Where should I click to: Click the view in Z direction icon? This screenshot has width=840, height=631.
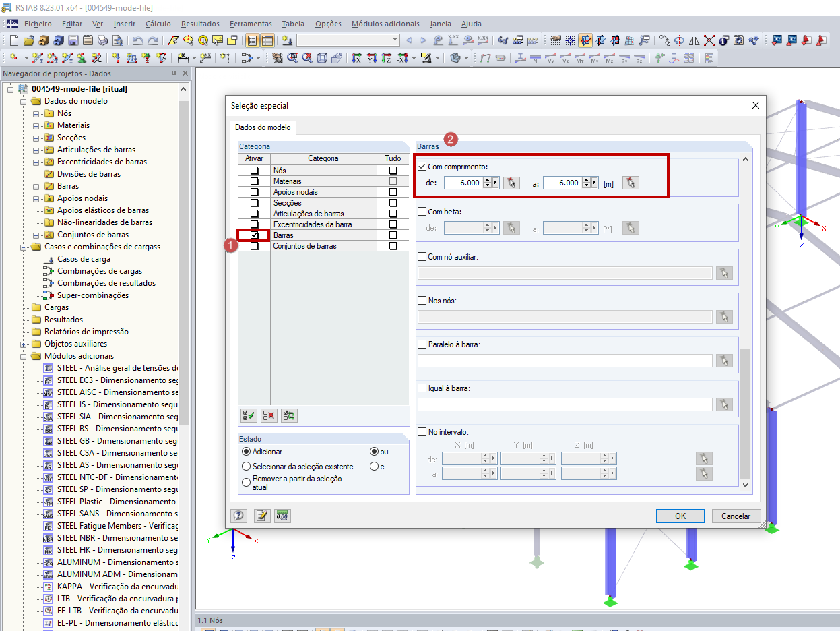pos(385,58)
